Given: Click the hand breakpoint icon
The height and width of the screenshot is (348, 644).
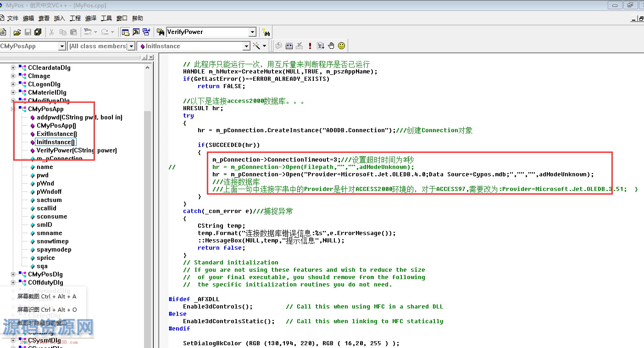Looking at the screenshot, I should 331,46.
